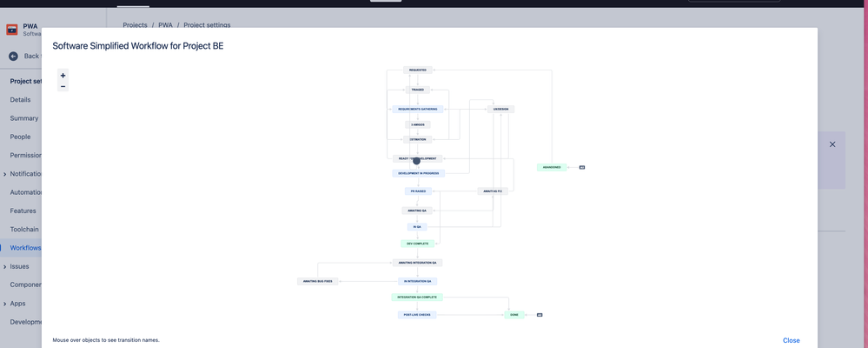The image size is (868, 348).
Task: Select the AWAITING BUG FIXES status node
Action: tap(318, 282)
